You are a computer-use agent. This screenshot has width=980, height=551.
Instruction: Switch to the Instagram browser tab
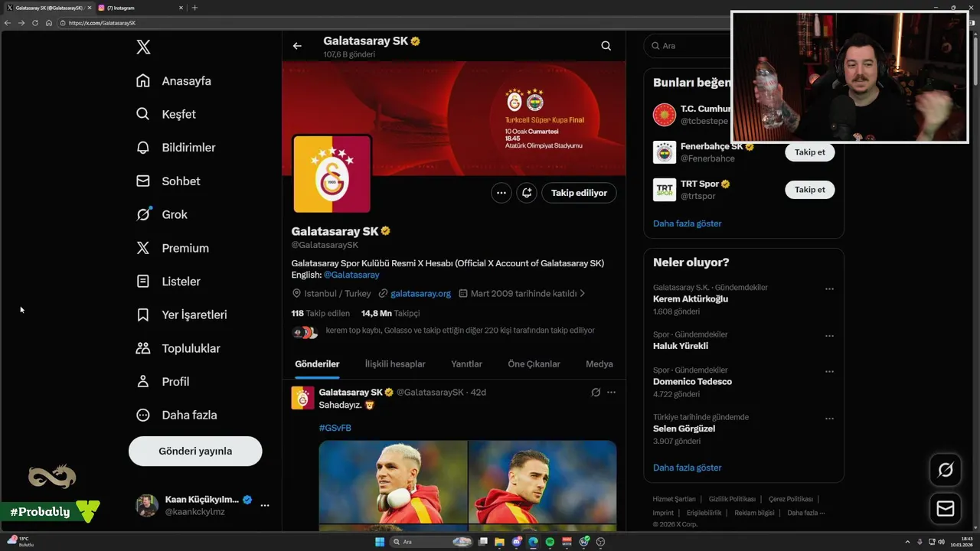[x=140, y=8]
